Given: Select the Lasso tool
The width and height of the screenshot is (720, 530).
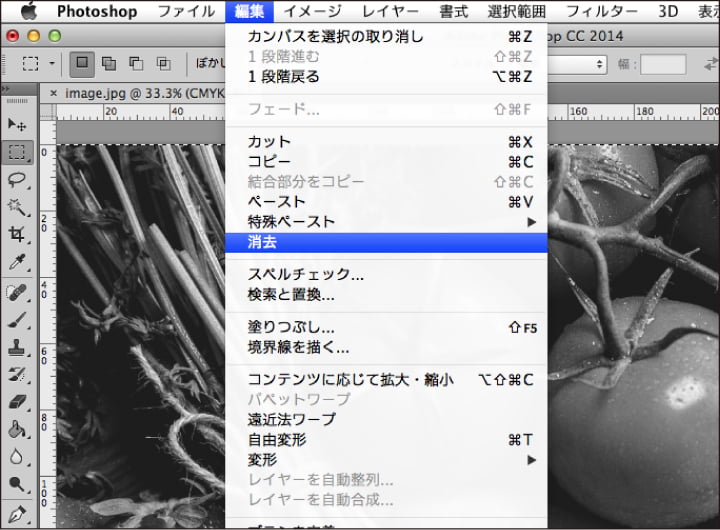Looking at the screenshot, I should click(x=17, y=180).
